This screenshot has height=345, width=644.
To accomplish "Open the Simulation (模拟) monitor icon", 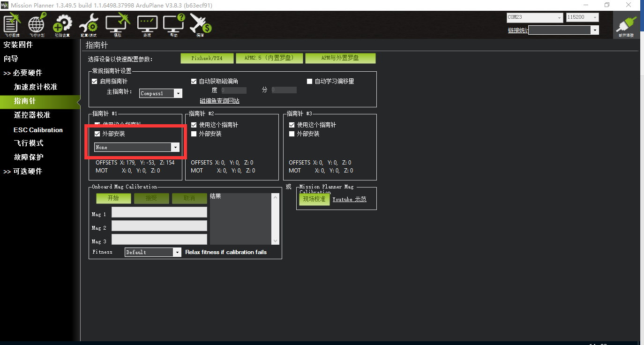I will point(117,24).
